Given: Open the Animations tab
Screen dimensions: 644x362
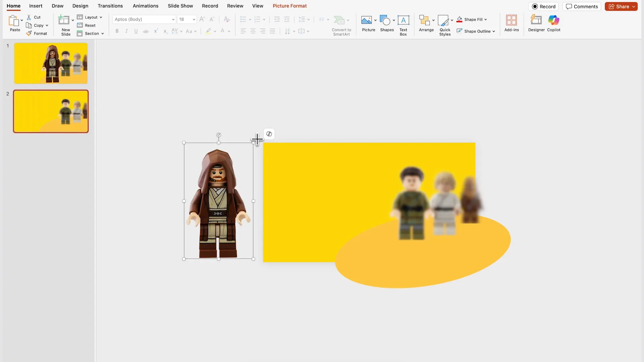Looking at the screenshot, I should 145,6.
